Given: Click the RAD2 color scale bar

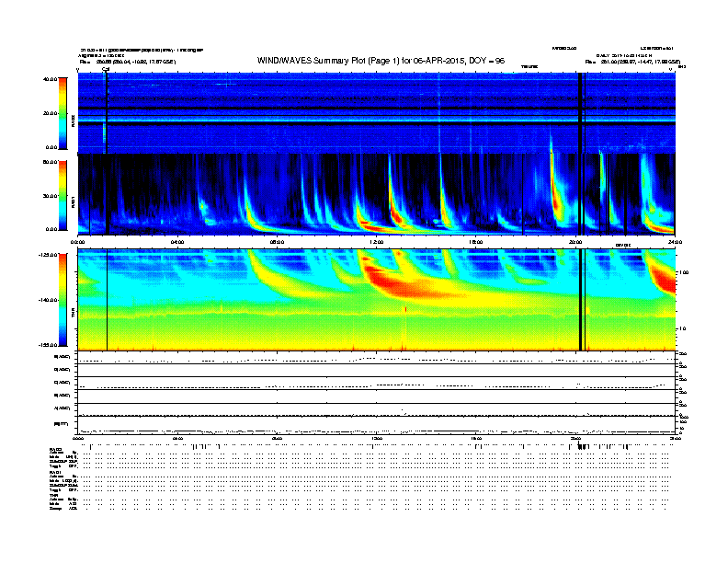Looking at the screenshot, I should coord(63,113).
